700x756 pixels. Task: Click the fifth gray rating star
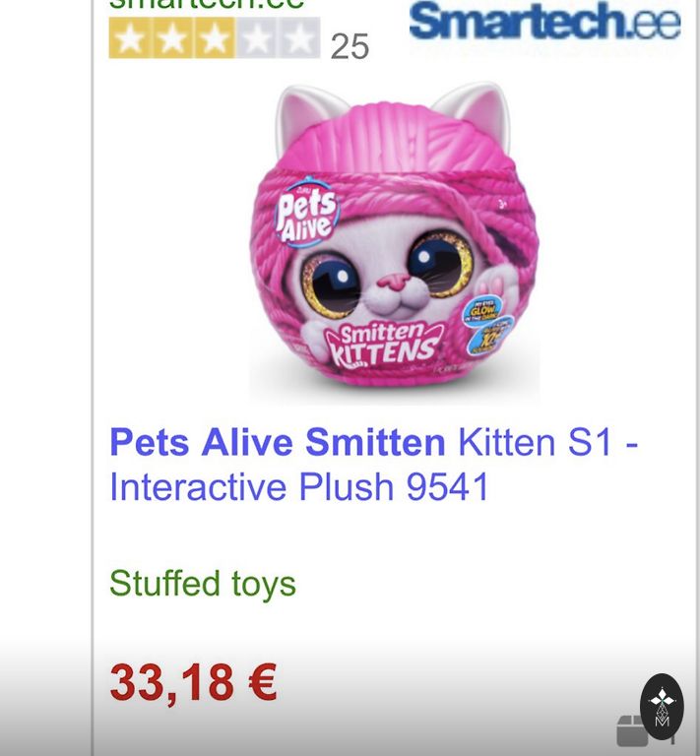tap(299, 39)
